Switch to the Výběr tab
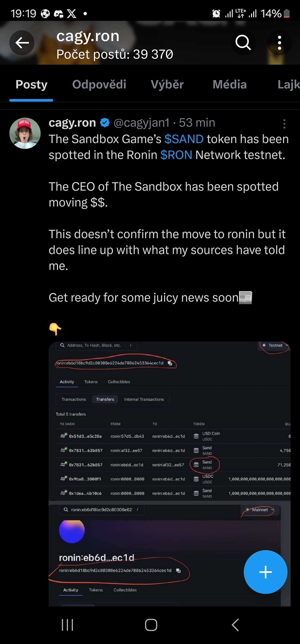 coord(167,84)
